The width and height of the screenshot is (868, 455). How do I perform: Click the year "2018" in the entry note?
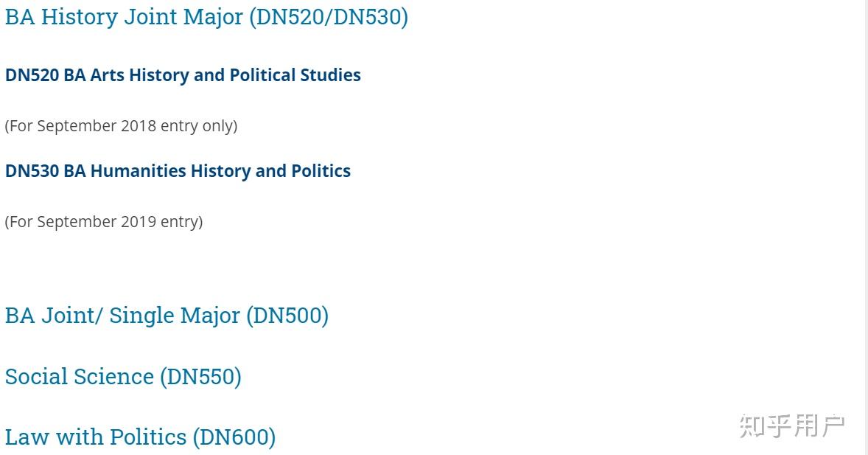tap(139, 126)
